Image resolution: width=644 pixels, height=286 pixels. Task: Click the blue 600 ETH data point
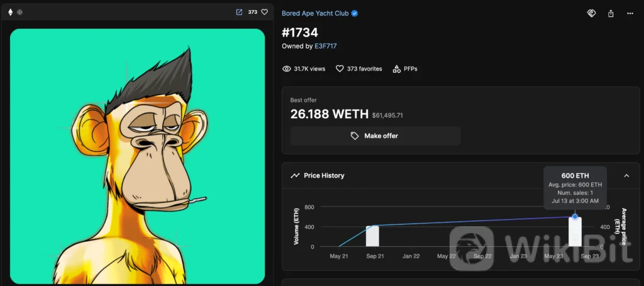(575, 217)
